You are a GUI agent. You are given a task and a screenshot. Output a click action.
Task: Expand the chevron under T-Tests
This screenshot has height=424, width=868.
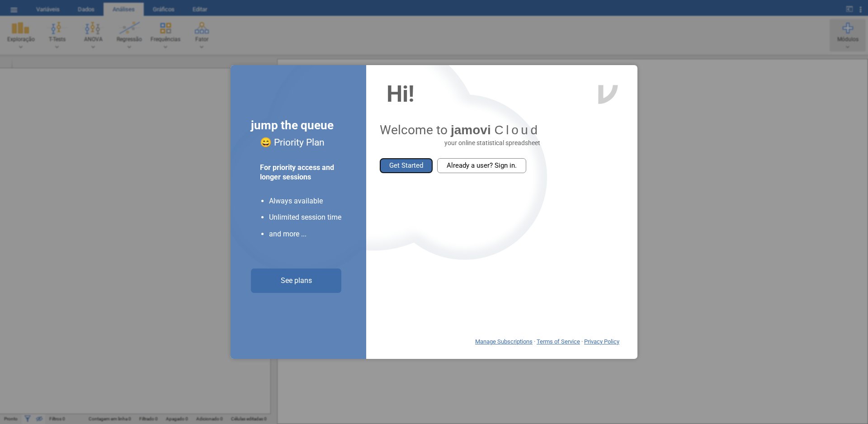(x=57, y=47)
